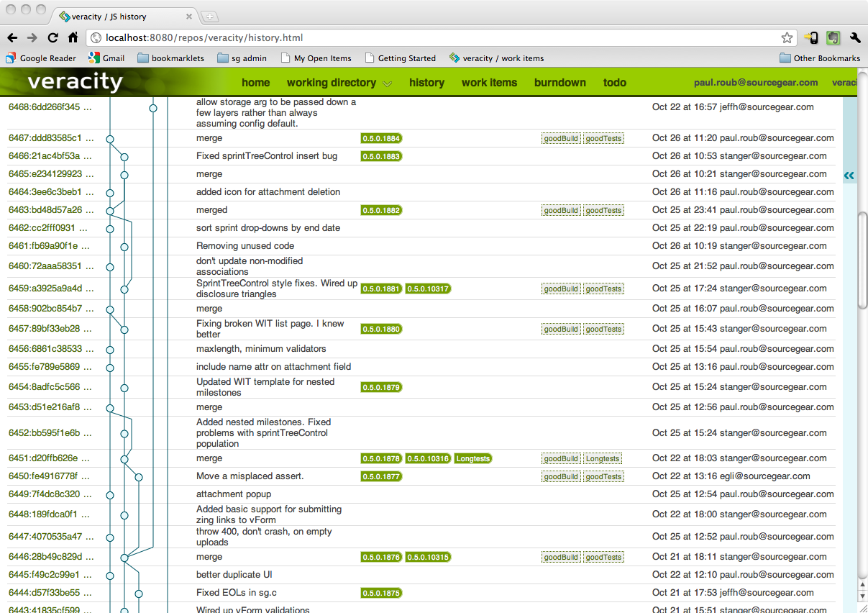This screenshot has height=613, width=868.
Task: Open the work items menu
Action: coord(490,83)
